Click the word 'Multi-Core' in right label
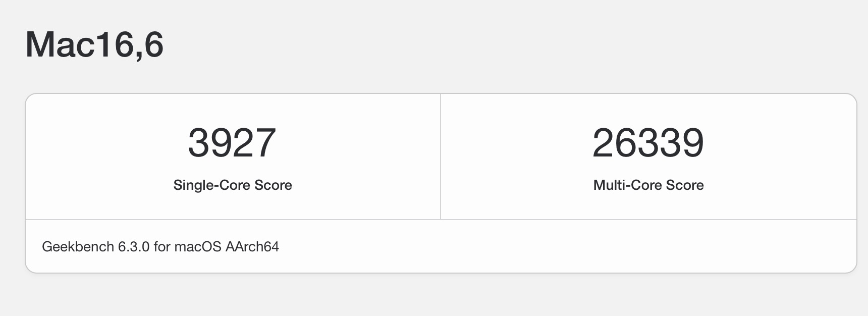 (x=627, y=185)
